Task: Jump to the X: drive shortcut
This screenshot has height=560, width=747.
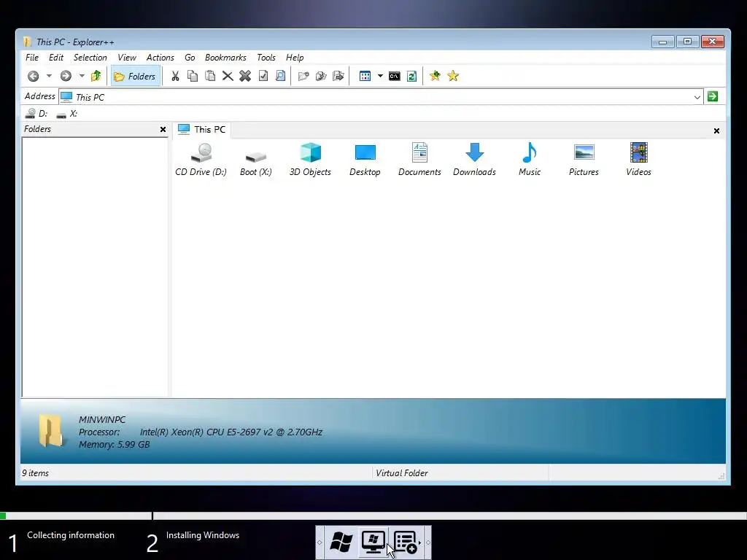Action: tap(66, 114)
